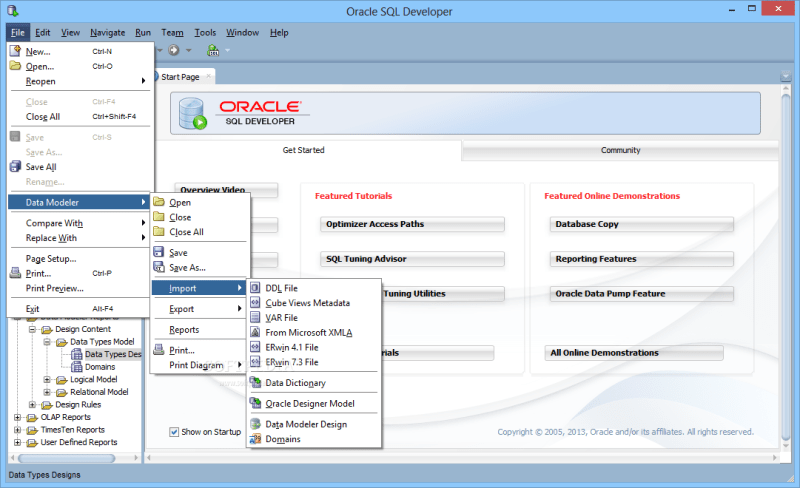Click the Open folder icon in File menu
Image resolution: width=800 pixels, height=488 pixels.
pyautogui.click(x=15, y=66)
